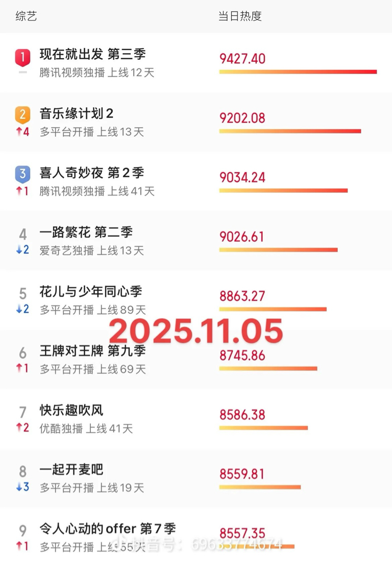Click the up 2 arrow under rank 7
Image resolution: width=392 pixels, height=563 pixels.
coord(22,428)
